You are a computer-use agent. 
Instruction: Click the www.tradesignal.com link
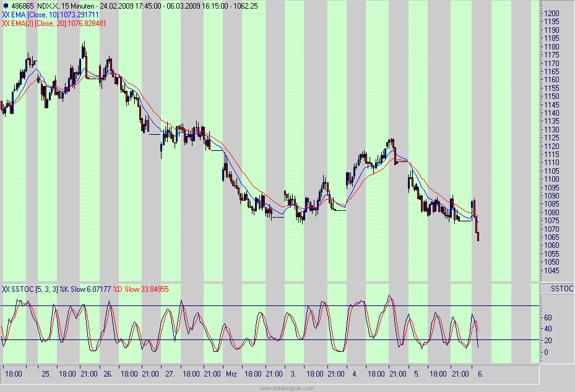point(287,388)
